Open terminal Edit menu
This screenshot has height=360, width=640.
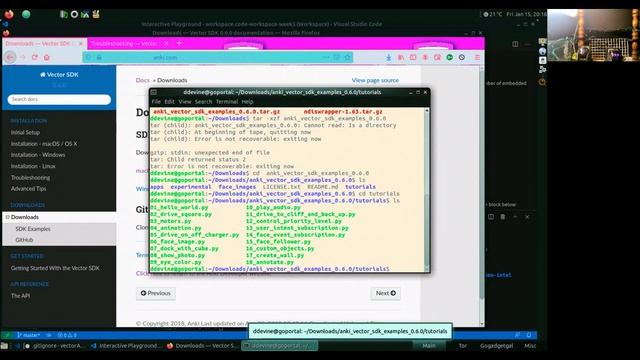coord(169,102)
